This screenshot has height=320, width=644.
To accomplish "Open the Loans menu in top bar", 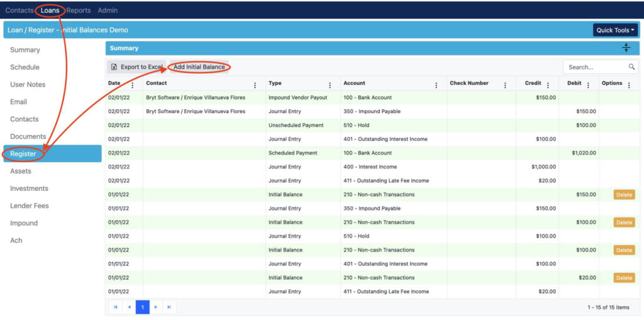I will [x=50, y=10].
